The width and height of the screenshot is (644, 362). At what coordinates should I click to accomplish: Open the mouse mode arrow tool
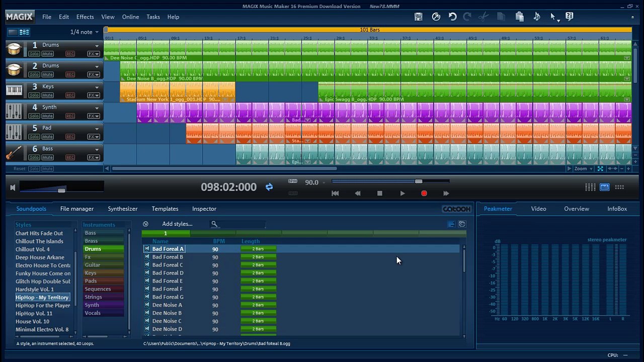(553, 17)
